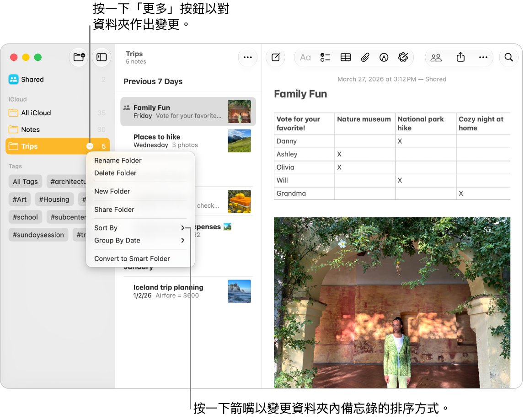Open the Markup pen tool
The height and width of the screenshot is (420, 524).
pyautogui.click(x=384, y=58)
